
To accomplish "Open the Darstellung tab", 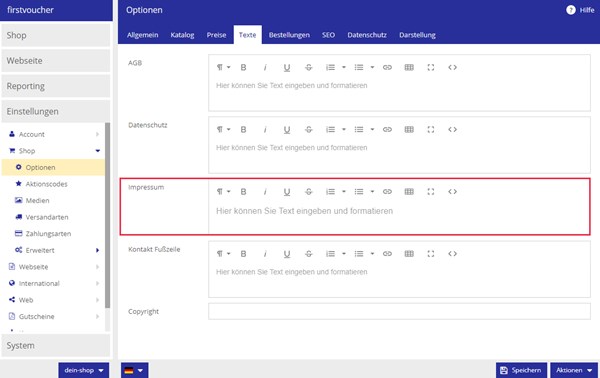I will pos(417,35).
